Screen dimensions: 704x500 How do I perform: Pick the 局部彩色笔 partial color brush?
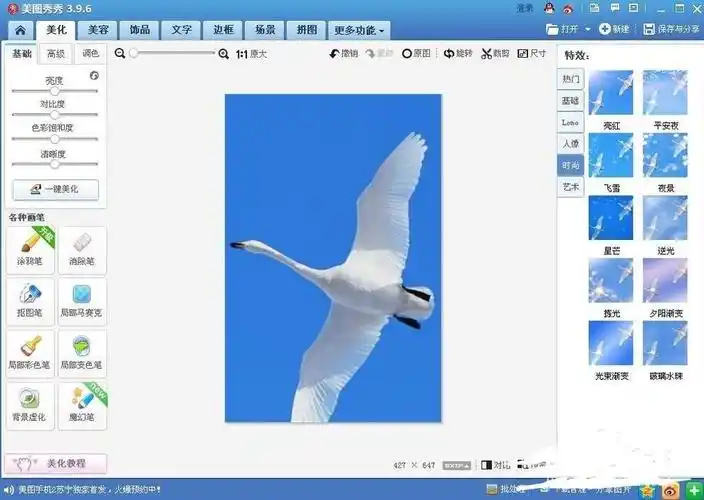pos(30,354)
